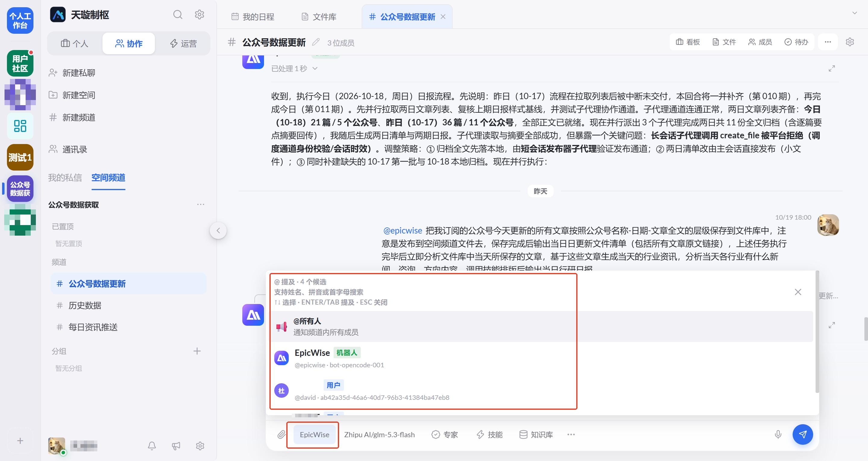The height and width of the screenshot is (461, 868).
Task: Switch to 协作 mode
Action: pyautogui.click(x=129, y=43)
